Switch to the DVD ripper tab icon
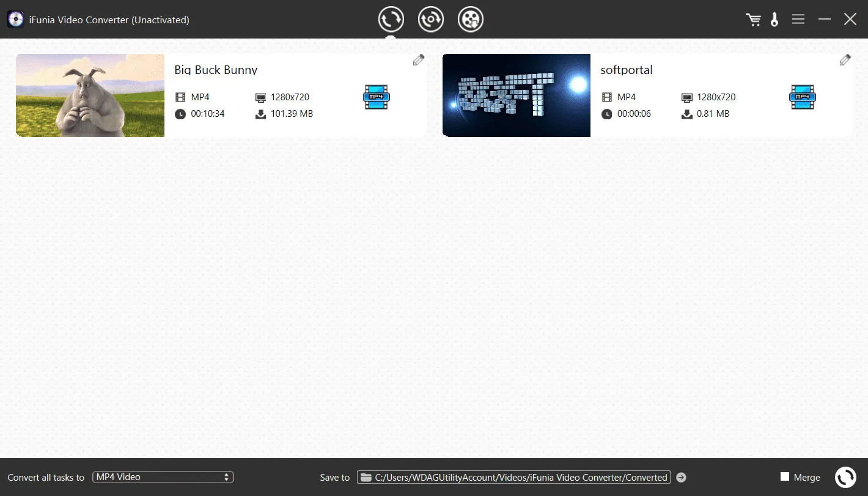This screenshot has height=496, width=868. coord(431,20)
